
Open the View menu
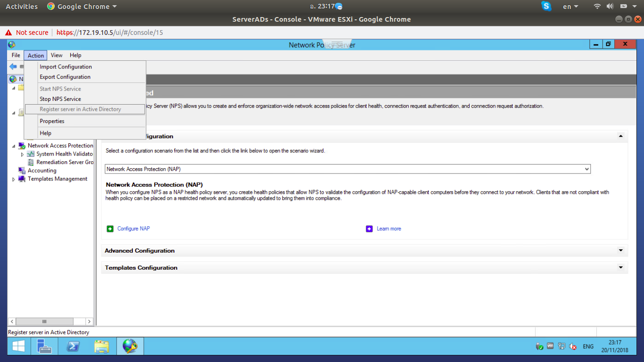pos(57,55)
